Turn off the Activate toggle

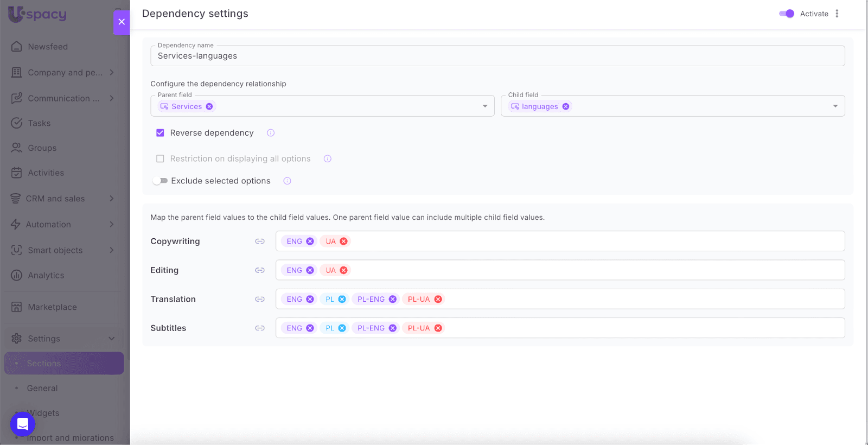point(787,14)
